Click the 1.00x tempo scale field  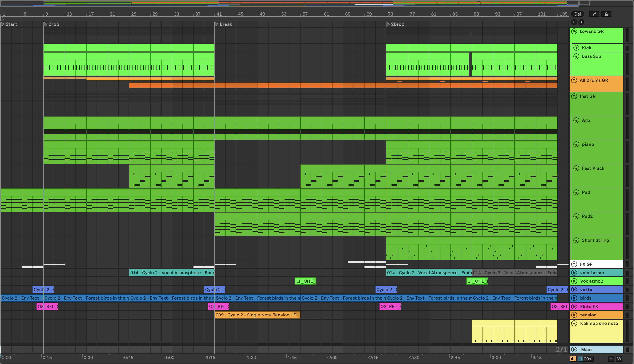pos(586,359)
